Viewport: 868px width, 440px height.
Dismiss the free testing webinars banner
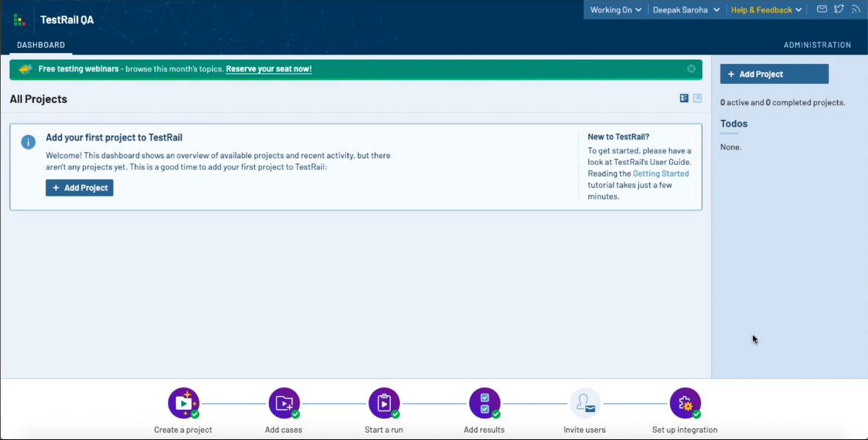(691, 68)
